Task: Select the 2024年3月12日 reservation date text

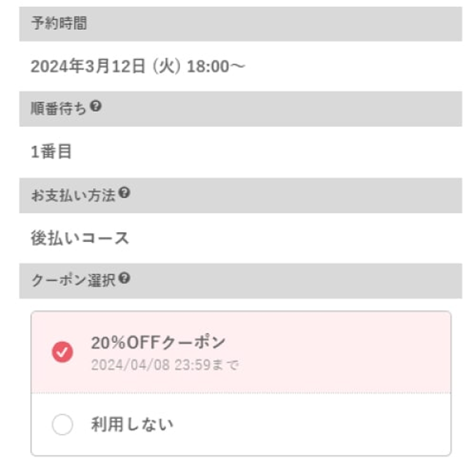Action: point(88,66)
